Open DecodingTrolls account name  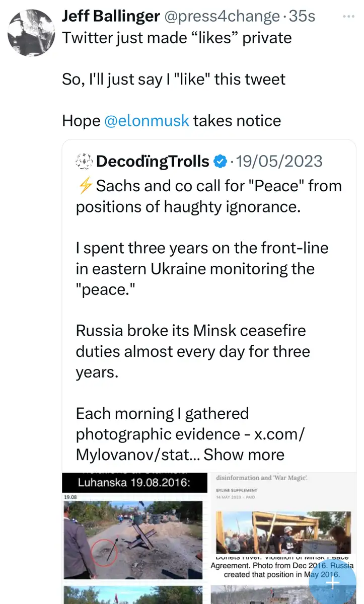[x=152, y=162]
